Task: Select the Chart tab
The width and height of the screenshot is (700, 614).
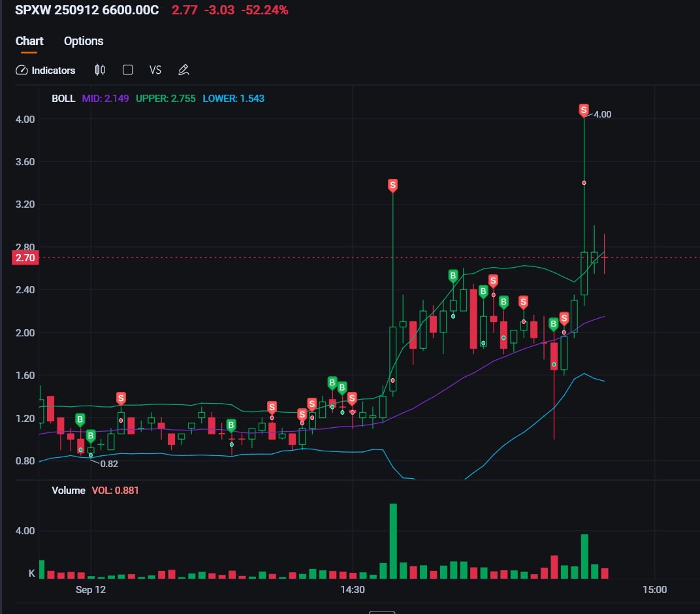Action: [29, 41]
